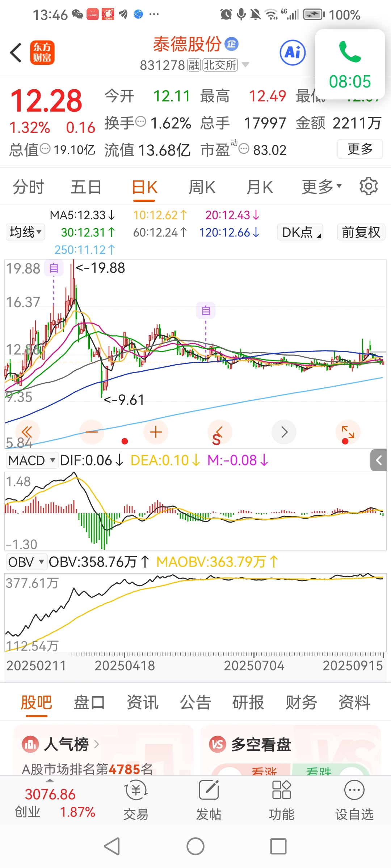Switch to 五日 chart tab

pos(86,187)
